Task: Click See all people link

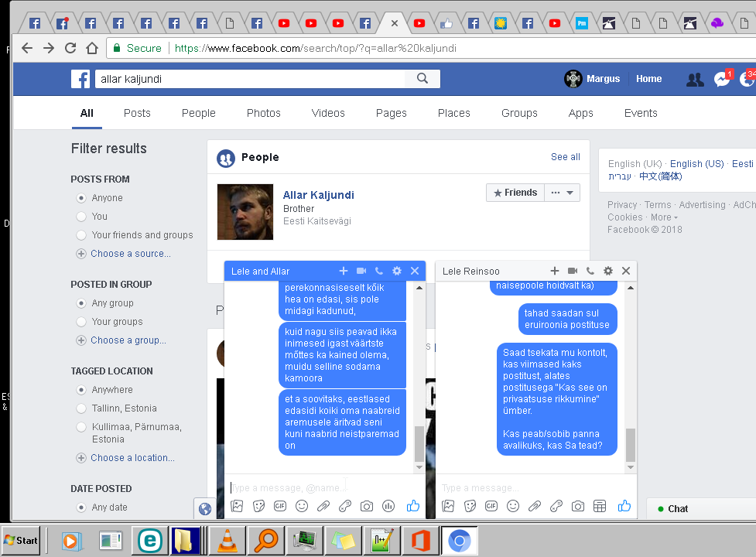Action: coord(565,156)
